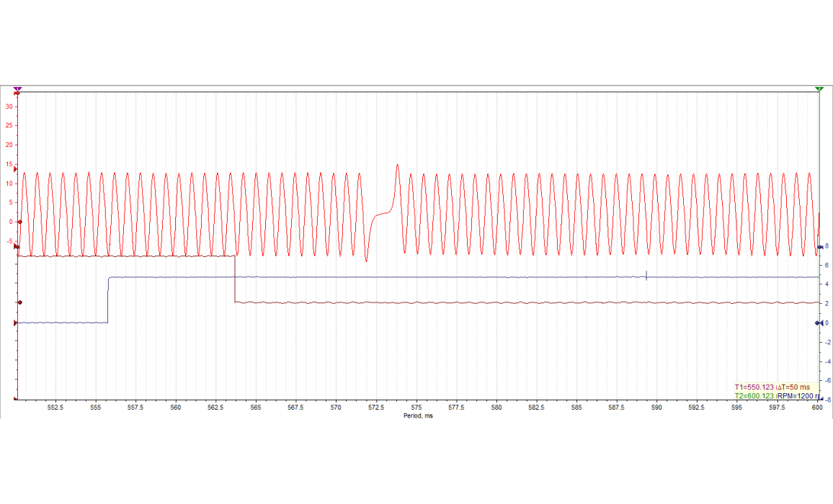Select the green T2 cursor marker
Image resolution: width=833 pixels, height=504 pixels.
coord(819,89)
